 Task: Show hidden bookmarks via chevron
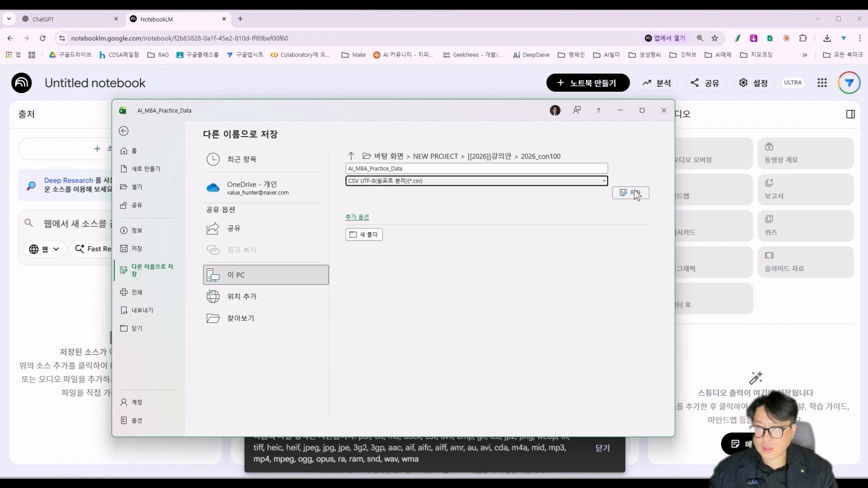click(x=804, y=55)
